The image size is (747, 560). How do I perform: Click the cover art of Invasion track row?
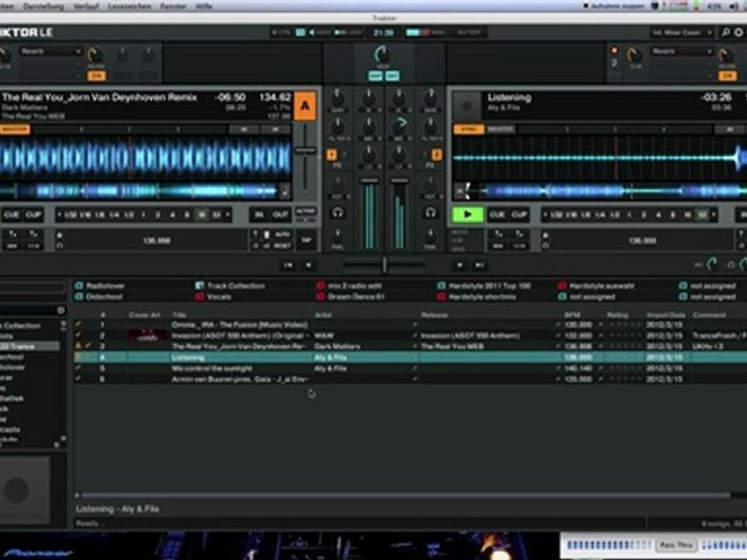click(x=147, y=336)
